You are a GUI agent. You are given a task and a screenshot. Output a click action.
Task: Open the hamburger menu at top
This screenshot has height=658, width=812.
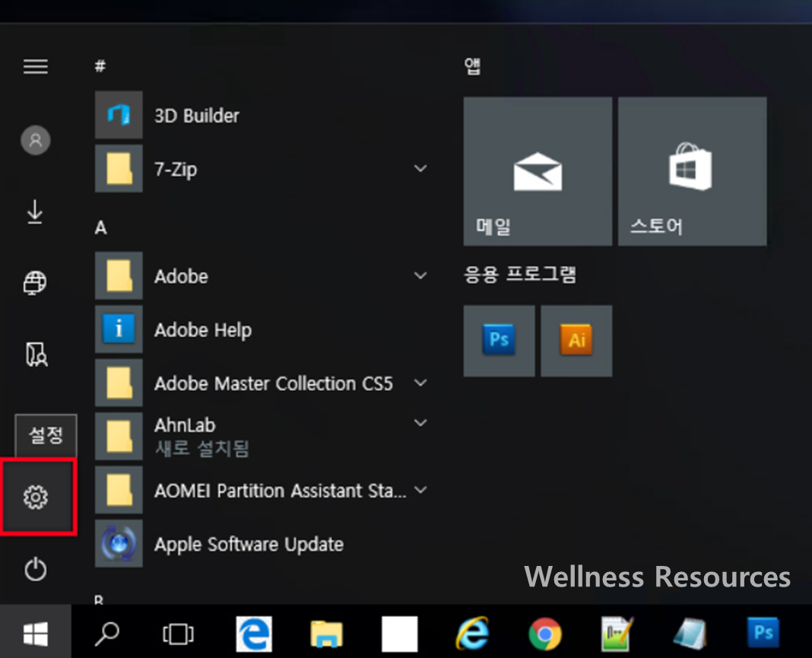tap(36, 66)
